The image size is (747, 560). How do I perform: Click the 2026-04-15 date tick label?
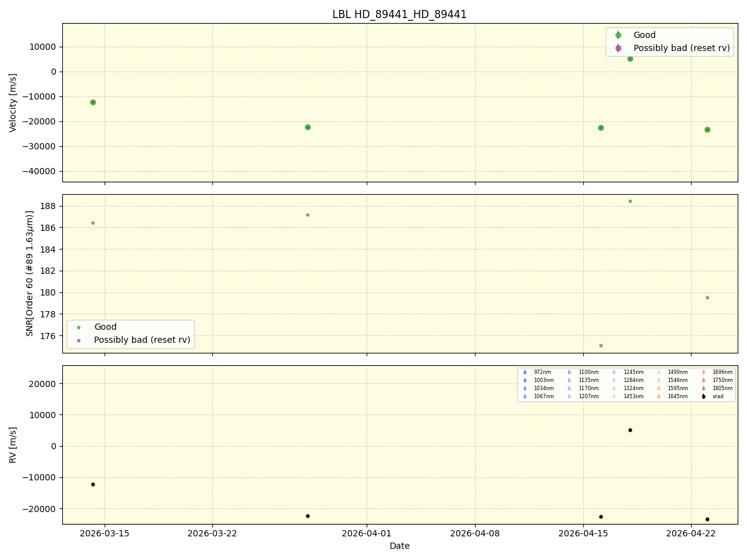coord(583,533)
